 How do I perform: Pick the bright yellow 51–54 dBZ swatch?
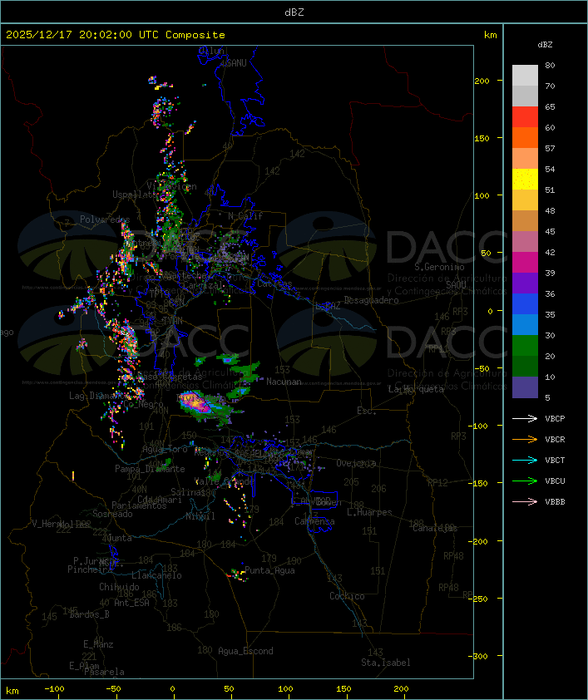(525, 179)
